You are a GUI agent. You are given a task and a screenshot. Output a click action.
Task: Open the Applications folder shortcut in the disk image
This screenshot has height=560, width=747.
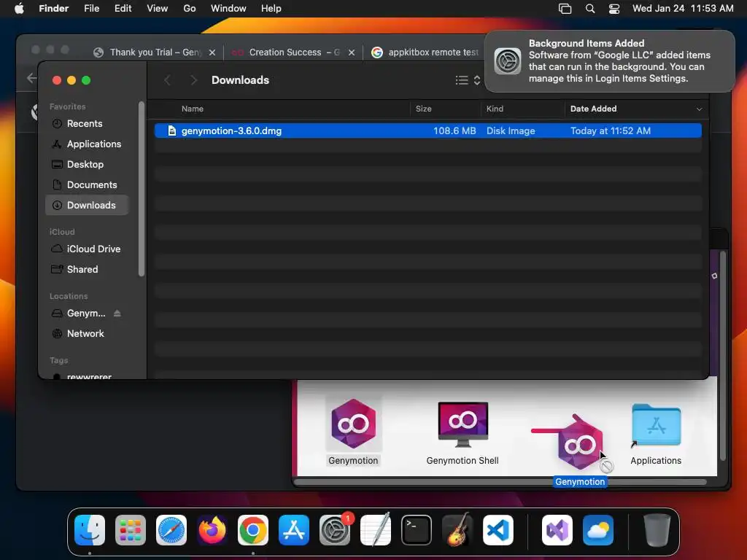click(656, 425)
